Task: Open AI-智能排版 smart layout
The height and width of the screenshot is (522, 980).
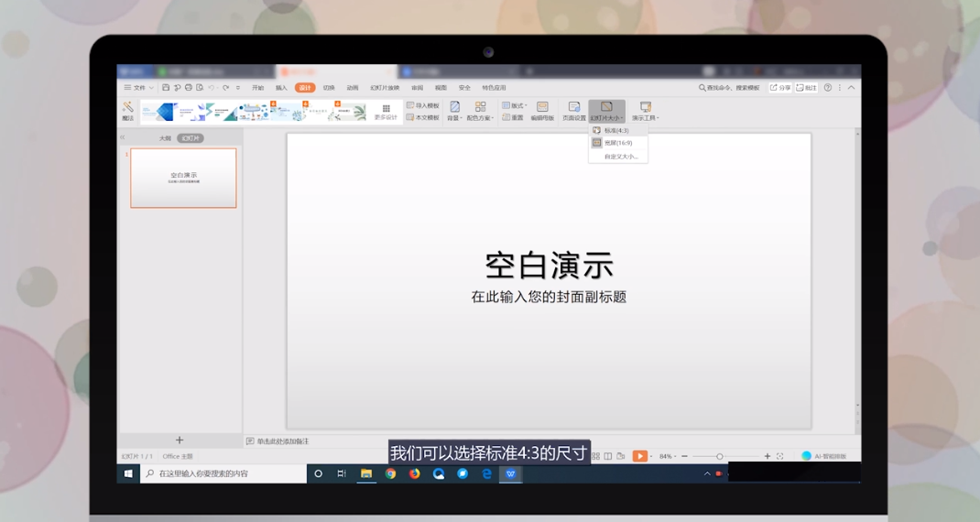Action: click(x=823, y=456)
